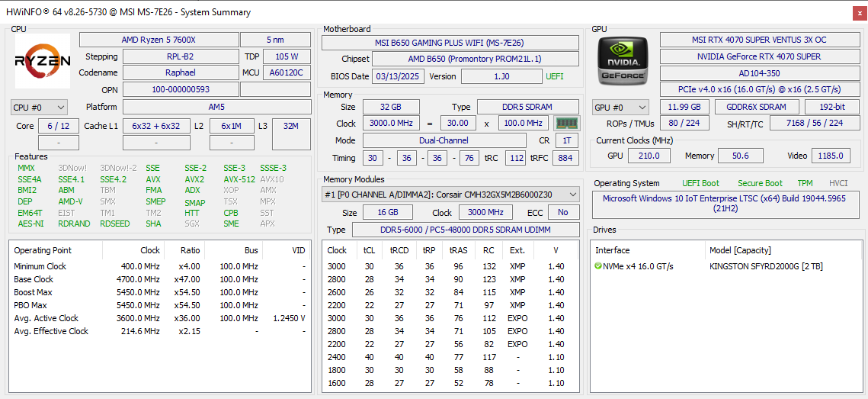Click the tCL column header in timings table

369,250
